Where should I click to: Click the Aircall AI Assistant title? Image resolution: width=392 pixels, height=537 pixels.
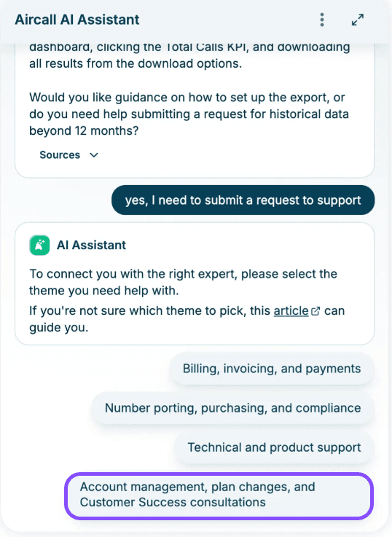(x=77, y=20)
